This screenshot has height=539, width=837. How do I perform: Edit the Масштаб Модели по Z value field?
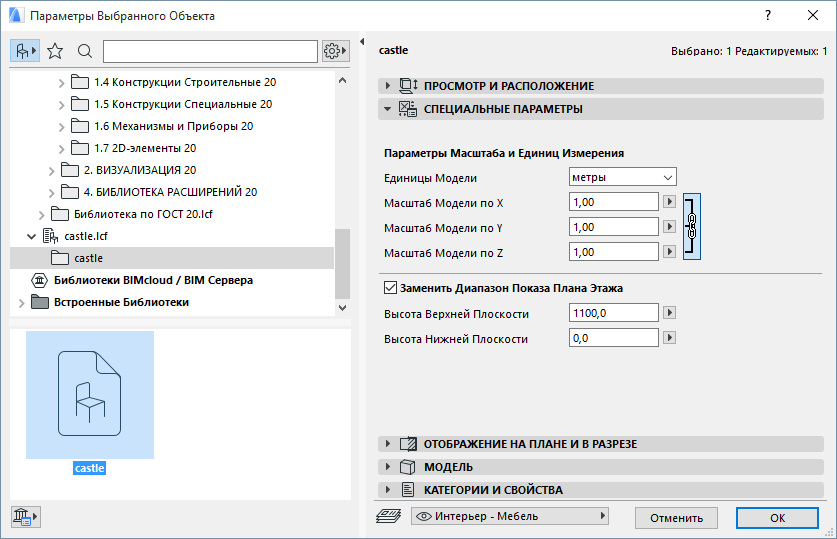click(x=614, y=251)
